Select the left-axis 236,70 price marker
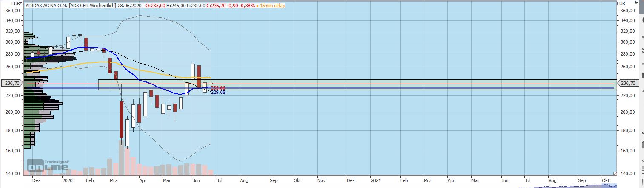 (x=11, y=83)
